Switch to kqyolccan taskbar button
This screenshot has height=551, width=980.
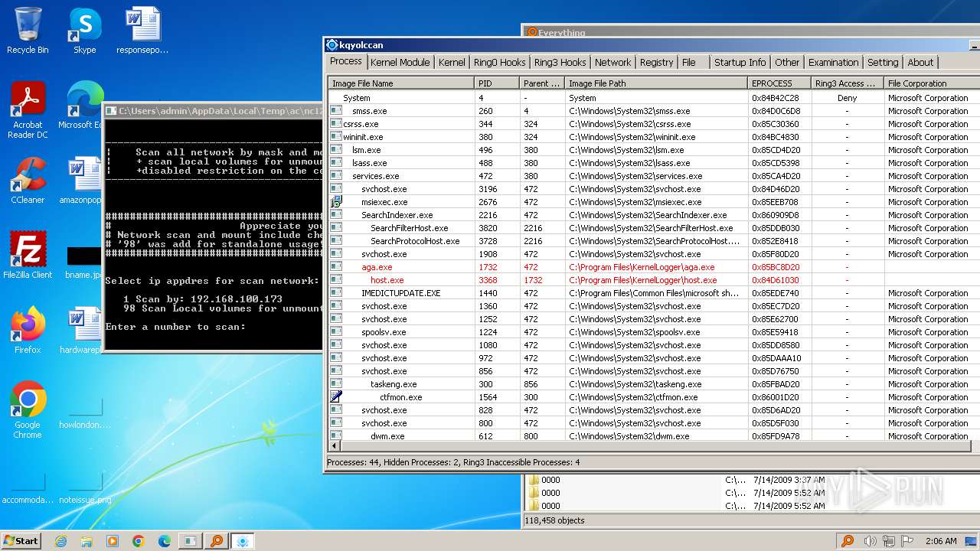tap(243, 541)
